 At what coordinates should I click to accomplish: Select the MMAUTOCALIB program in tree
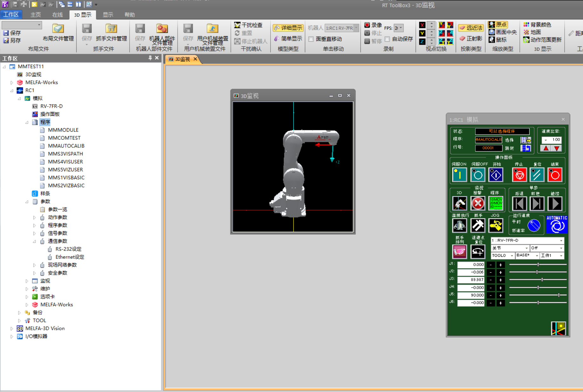(x=66, y=146)
